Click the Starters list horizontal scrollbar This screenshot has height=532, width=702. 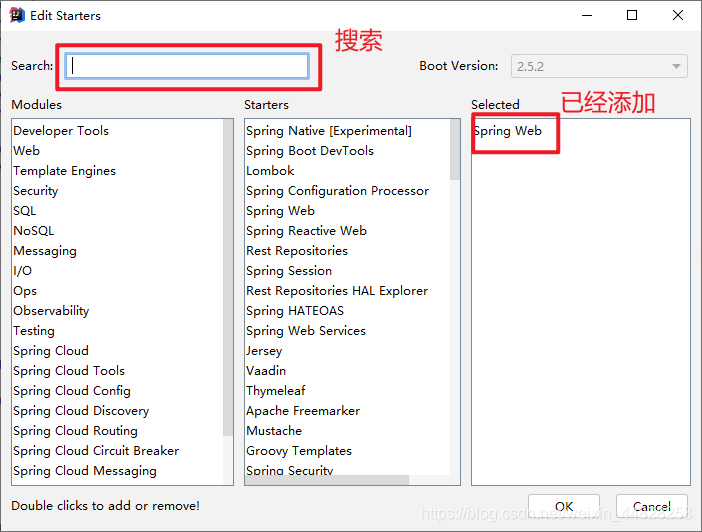[x=327, y=480]
